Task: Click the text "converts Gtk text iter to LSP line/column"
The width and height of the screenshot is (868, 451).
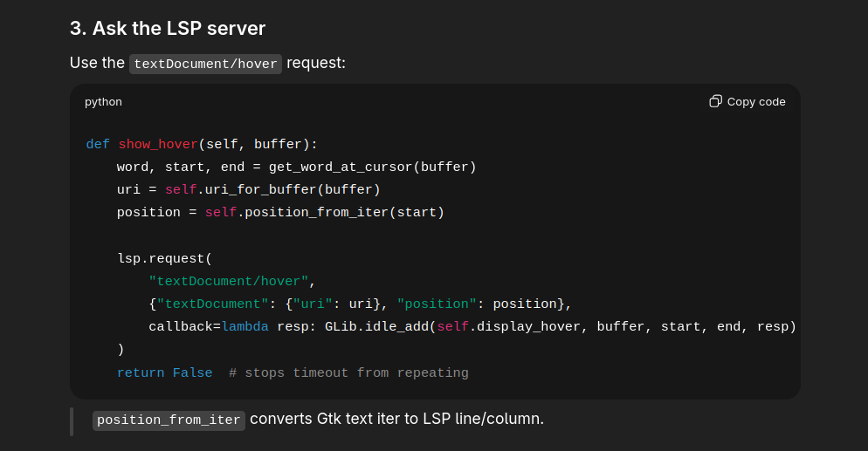Action: (396, 419)
